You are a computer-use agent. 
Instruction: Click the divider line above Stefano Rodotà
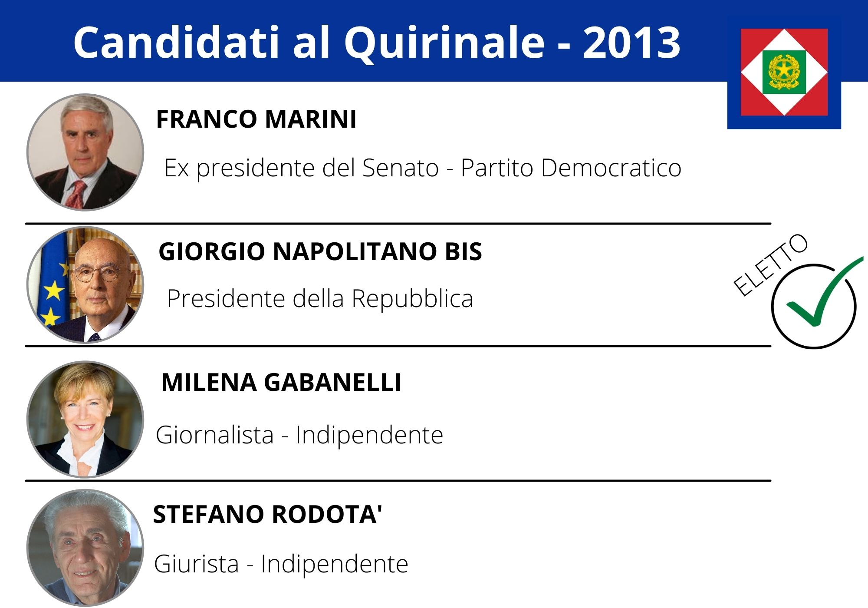pyautogui.click(x=398, y=481)
